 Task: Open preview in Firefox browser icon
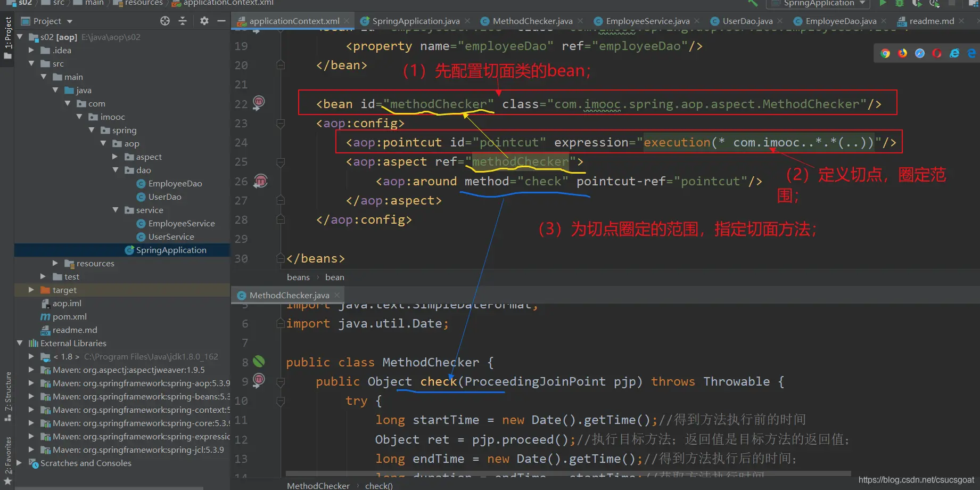[902, 53]
